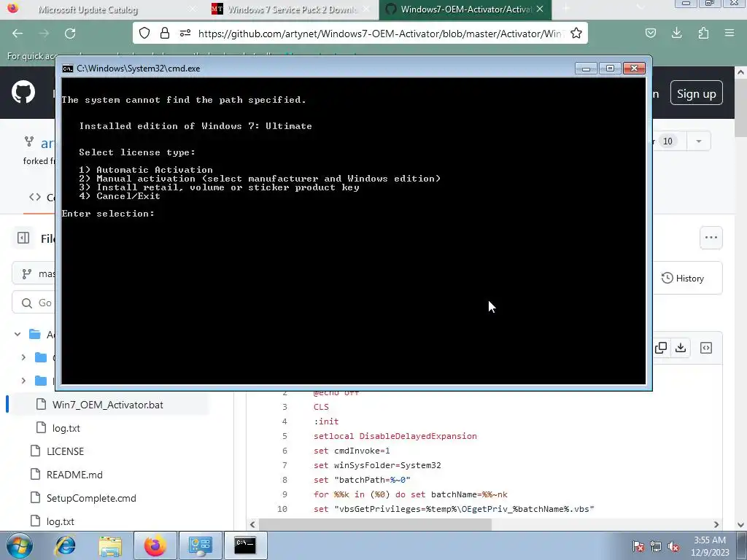The height and width of the screenshot is (560, 747).
Task: Click the code view horizontal scrollbar
Action: click(375, 524)
